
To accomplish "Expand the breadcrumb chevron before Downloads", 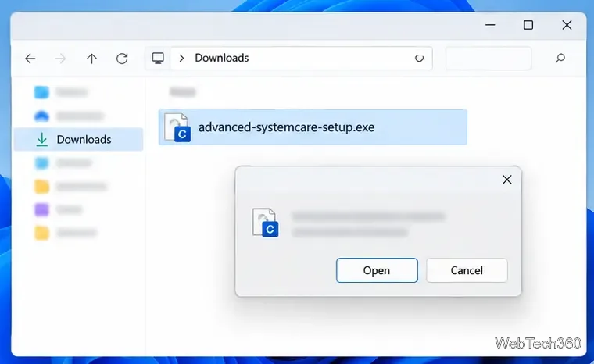I will click(x=182, y=58).
